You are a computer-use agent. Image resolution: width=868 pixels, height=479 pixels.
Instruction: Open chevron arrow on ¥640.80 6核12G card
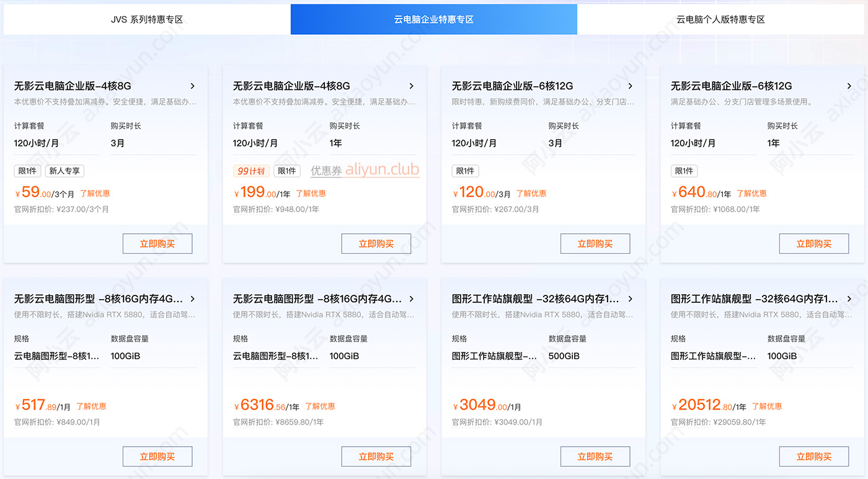(x=849, y=86)
